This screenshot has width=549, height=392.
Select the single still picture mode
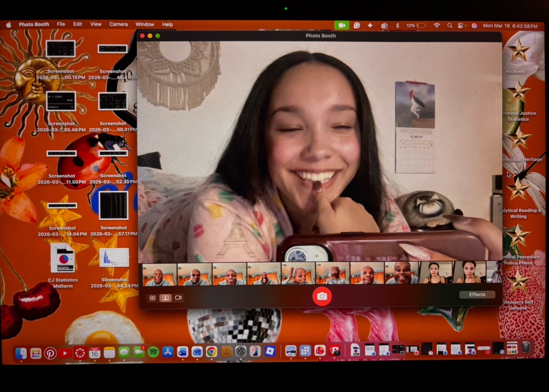coord(165,298)
